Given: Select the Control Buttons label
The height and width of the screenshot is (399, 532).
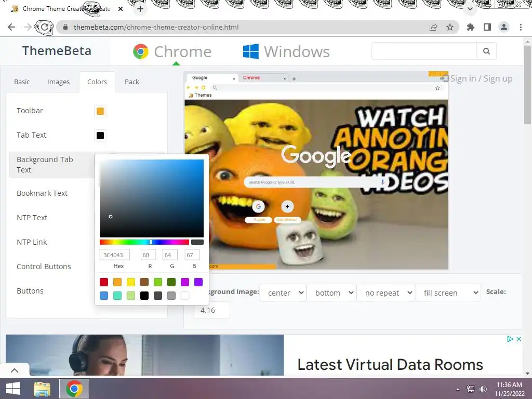Looking at the screenshot, I should [x=44, y=267].
